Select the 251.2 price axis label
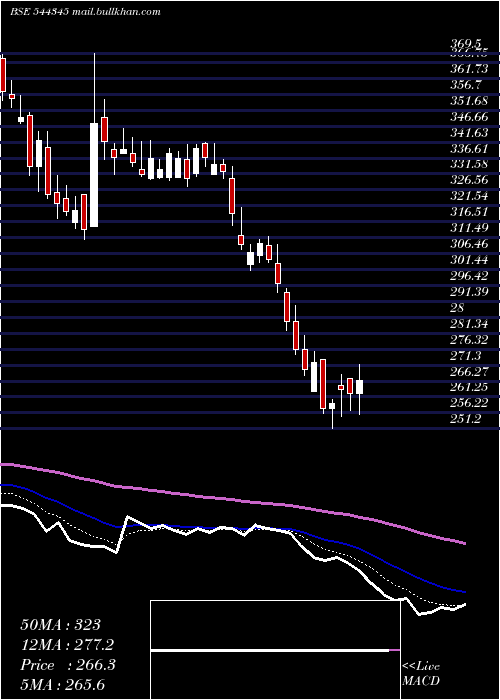The height and width of the screenshot is (700, 500). (465, 419)
